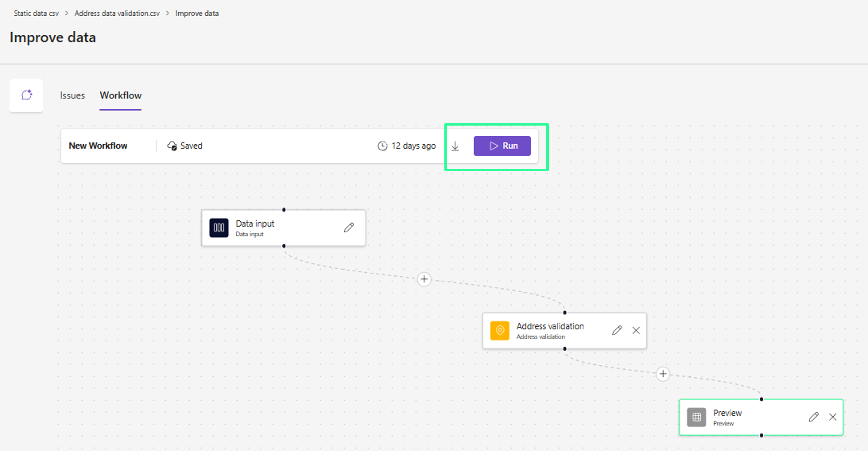The image size is (868, 451).
Task: Remove the Preview node
Action: 833,417
